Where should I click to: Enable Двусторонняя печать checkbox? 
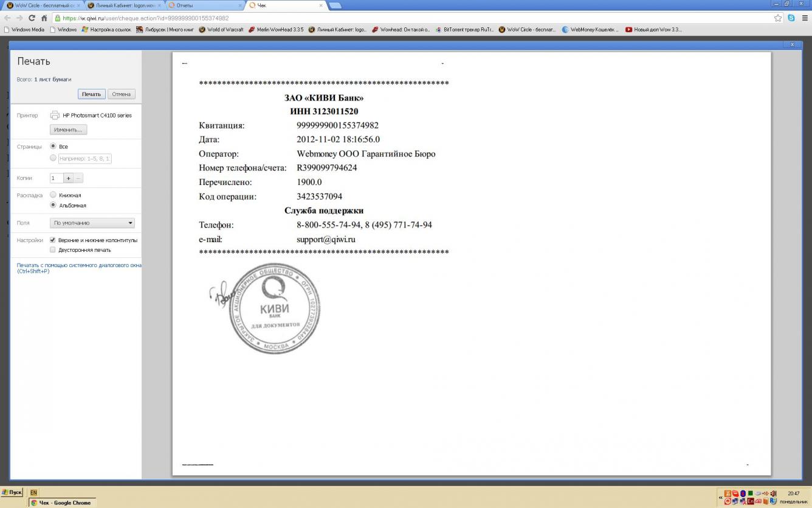[x=53, y=250]
